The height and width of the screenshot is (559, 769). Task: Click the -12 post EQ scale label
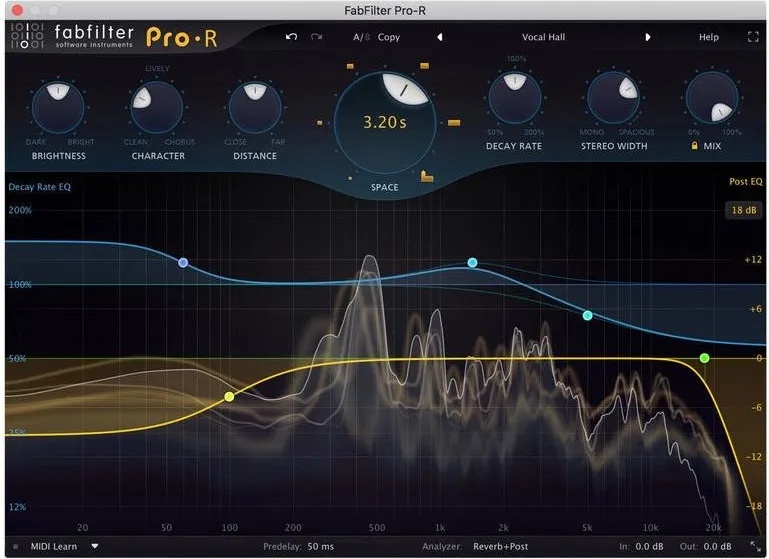click(x=754, y=457)
